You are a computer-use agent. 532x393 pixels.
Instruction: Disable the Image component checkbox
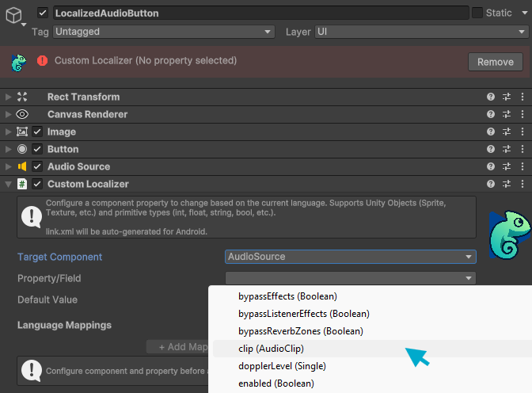pos(37,132)
